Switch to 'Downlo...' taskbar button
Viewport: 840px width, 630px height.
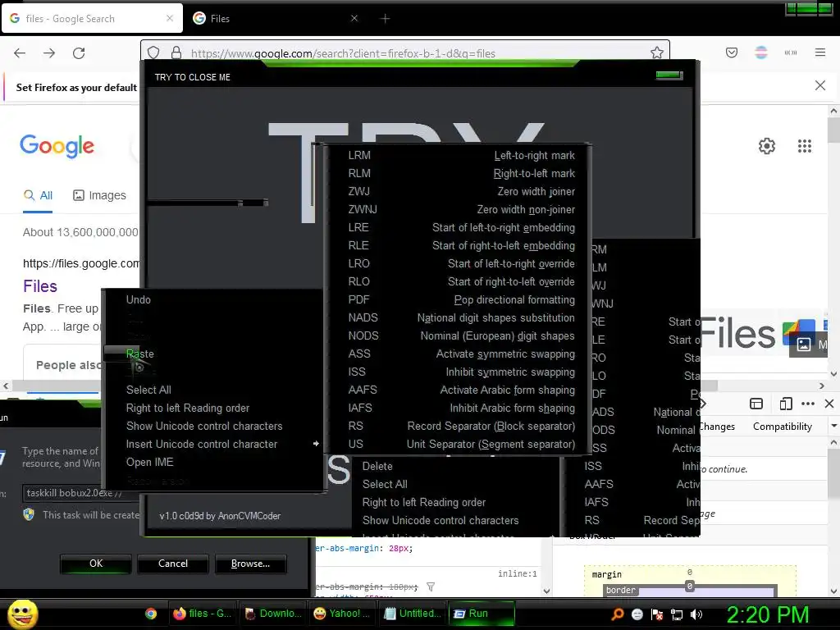coord(272,614)
